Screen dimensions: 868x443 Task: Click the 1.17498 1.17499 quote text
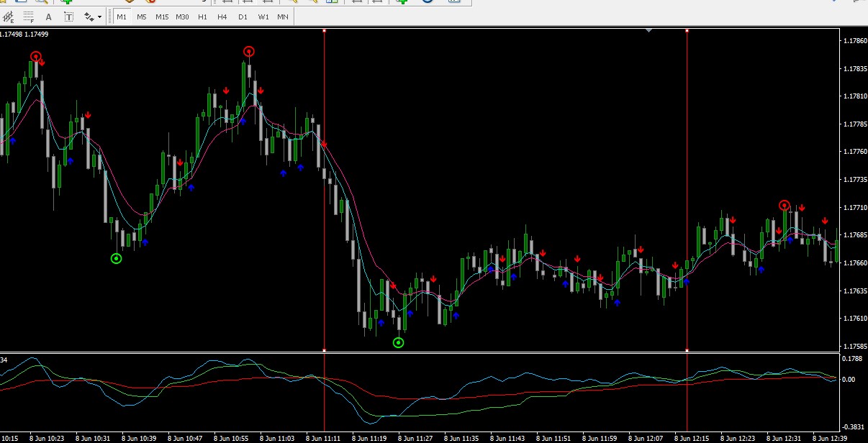(x=24, y=34)
